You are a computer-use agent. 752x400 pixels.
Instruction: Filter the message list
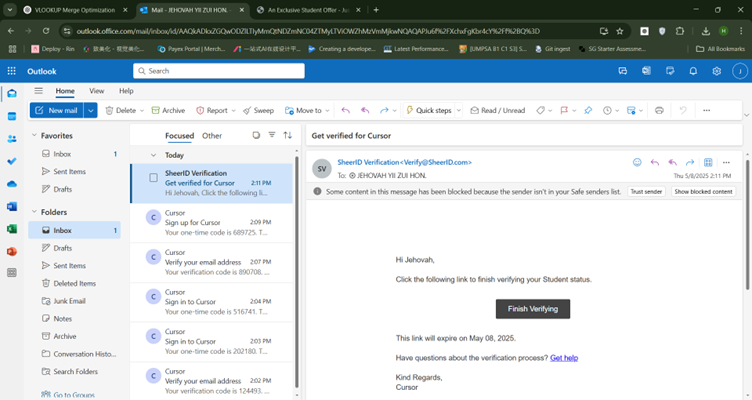[272, 135]
